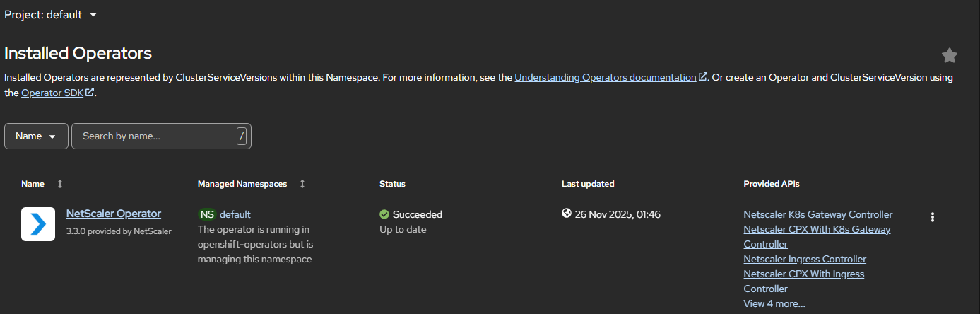Click the Succeeded status text

[x=418, y=214]
